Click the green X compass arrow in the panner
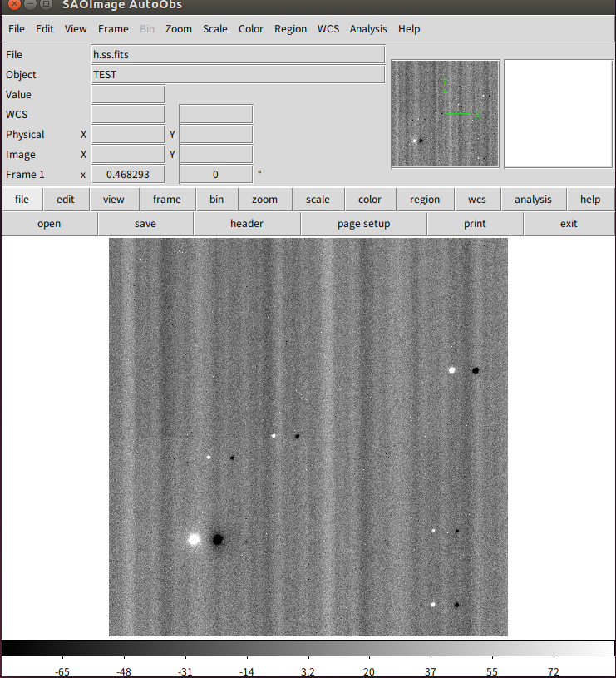616x678 pixels. click(x=462, y=114)
